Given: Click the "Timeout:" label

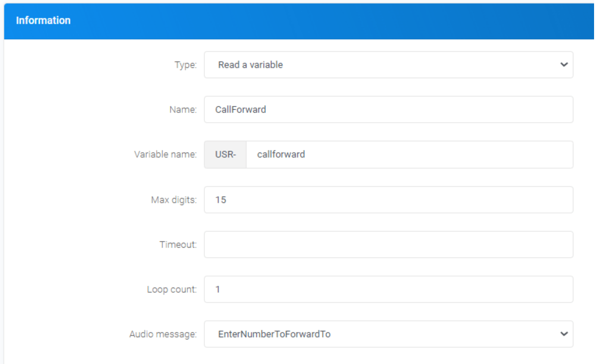Looking at the screenshot, I should tap(178, 245).
